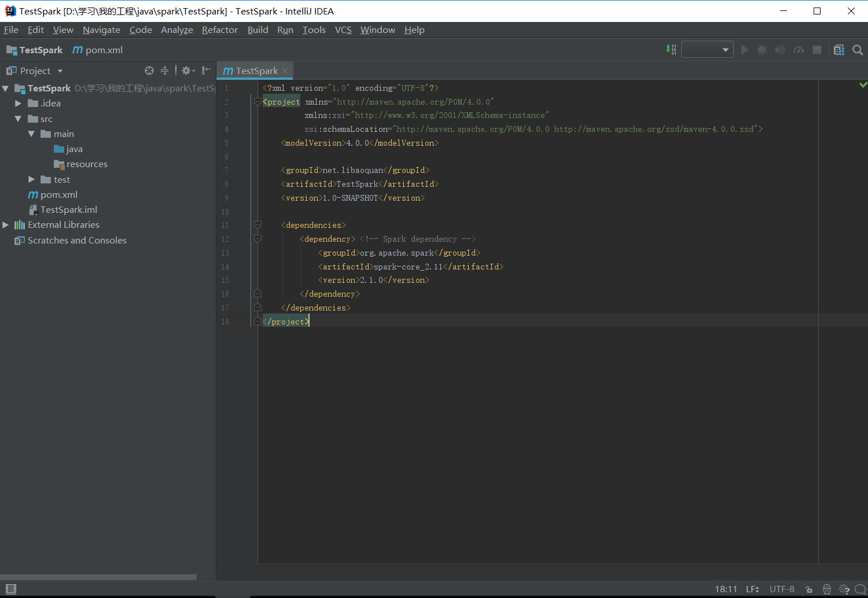Open the Help menu
Image resolution: width=868 pixels, height=598 pixels.
coord(414,30)
